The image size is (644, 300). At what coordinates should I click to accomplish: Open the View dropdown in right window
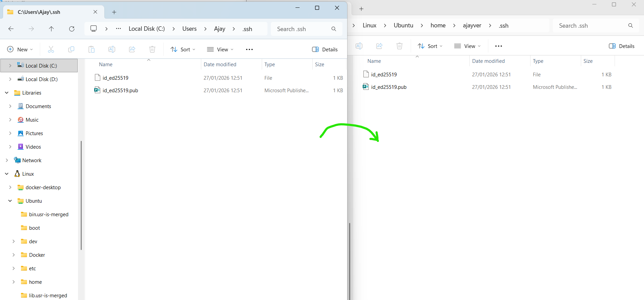(x=467, y=46)
